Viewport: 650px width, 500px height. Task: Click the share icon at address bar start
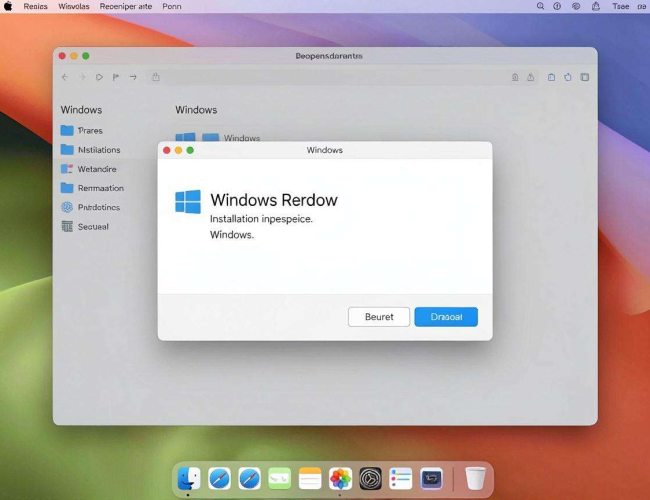(156, 77)
